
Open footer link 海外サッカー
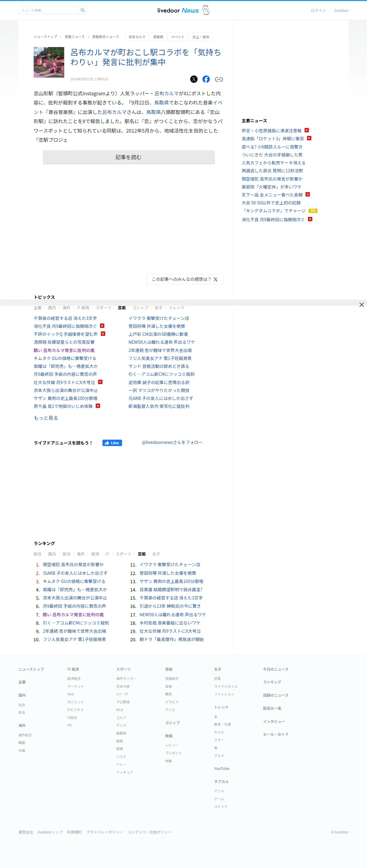click(126, 678)
